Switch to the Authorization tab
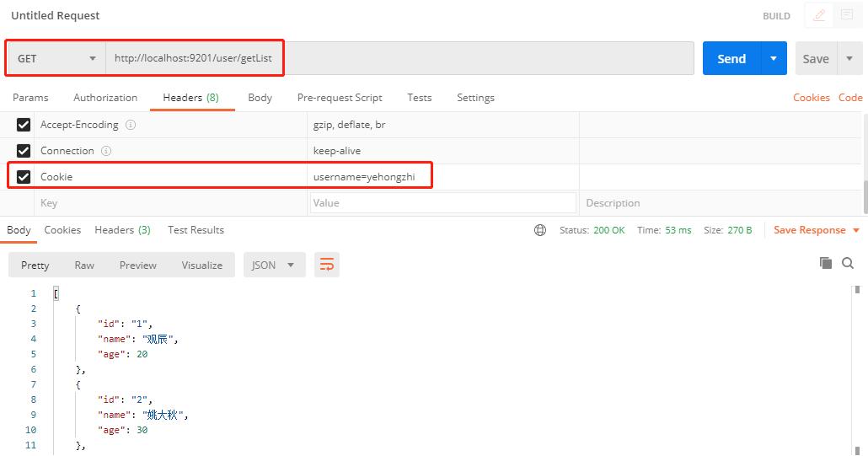Viewport: 868px width, 456px height. pyautogui.click(x=105, y=98)
